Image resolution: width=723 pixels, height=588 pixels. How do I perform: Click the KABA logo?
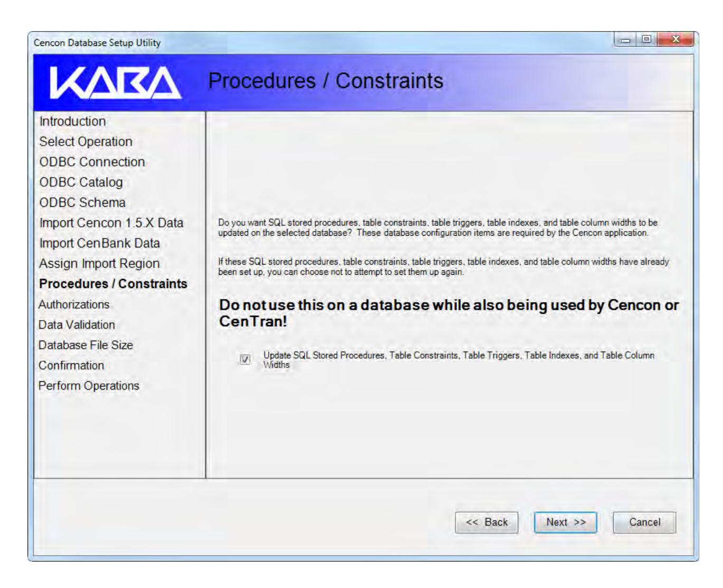pyautogui.click(x=116, y=83)
